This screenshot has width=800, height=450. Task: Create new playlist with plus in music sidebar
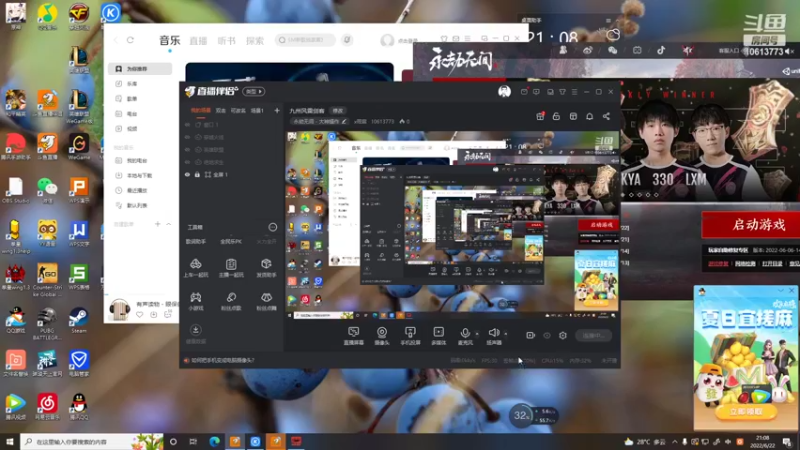coord(158,224)
